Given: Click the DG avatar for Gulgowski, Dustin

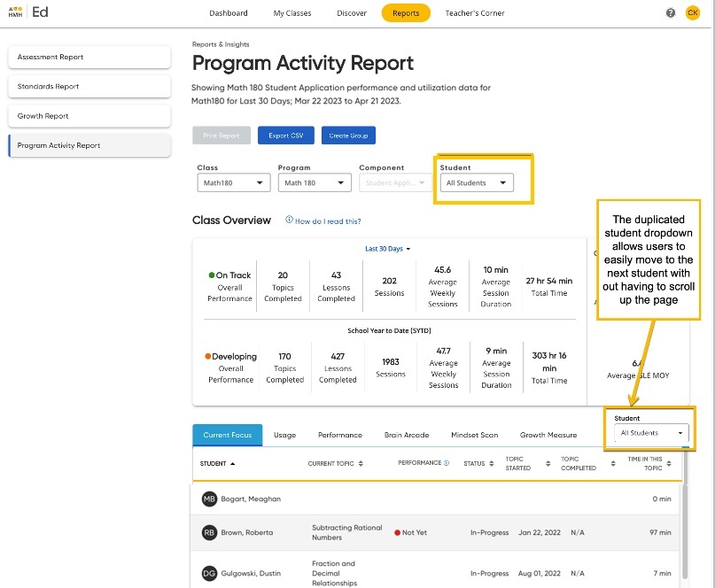Looking at the screenshot, I should coord(209,574).
